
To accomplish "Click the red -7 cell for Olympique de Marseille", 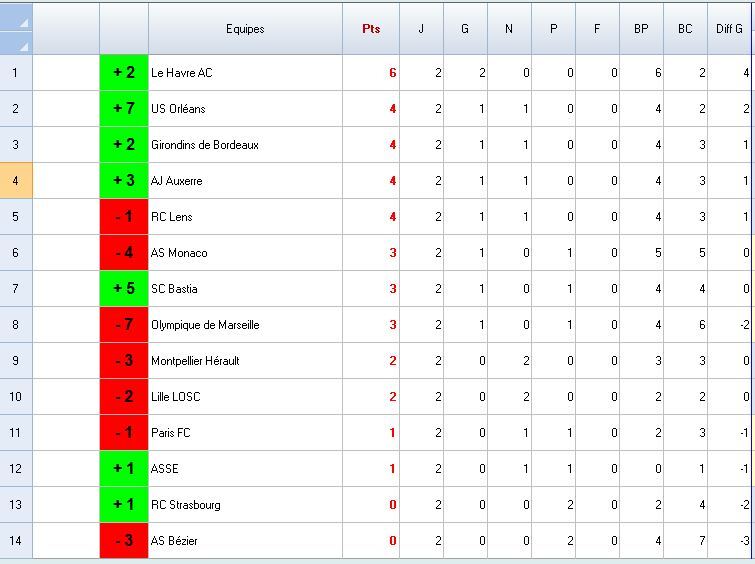I will (x=124, y=325).
